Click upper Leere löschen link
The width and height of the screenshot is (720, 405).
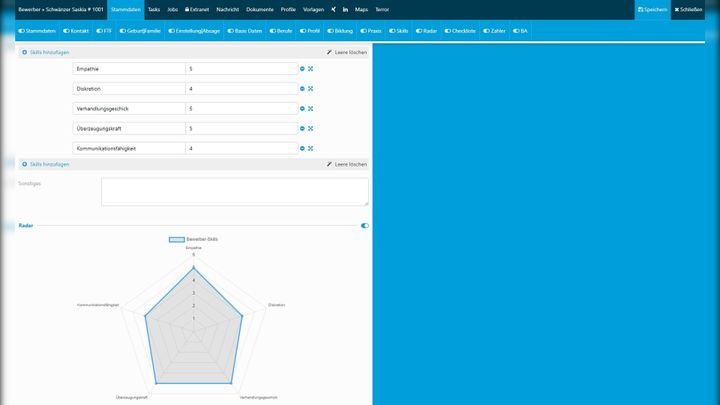pyautogui.click(x=347, y=50)
